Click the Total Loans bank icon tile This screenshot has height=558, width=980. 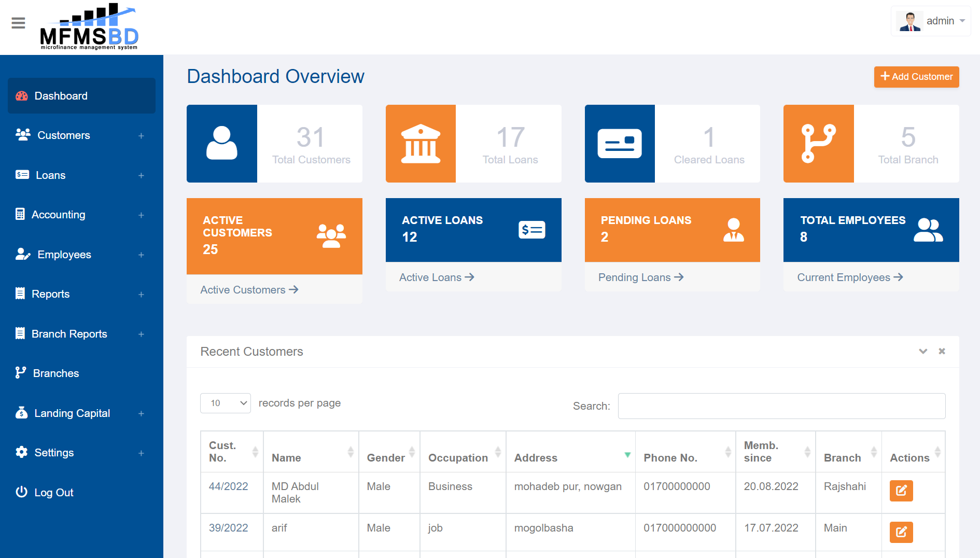421,144
